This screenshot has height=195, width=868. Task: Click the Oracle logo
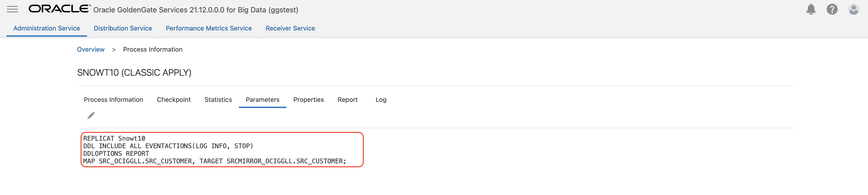click(x=59, y=9)
